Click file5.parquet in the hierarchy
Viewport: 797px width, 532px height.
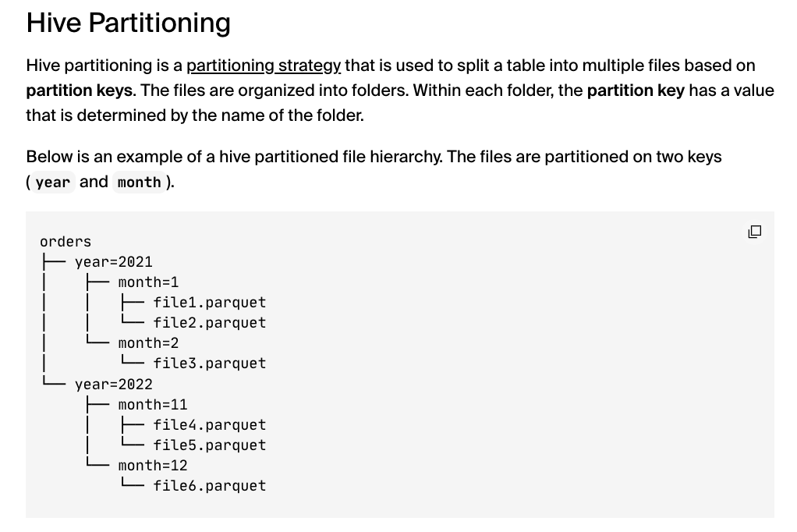209,445
